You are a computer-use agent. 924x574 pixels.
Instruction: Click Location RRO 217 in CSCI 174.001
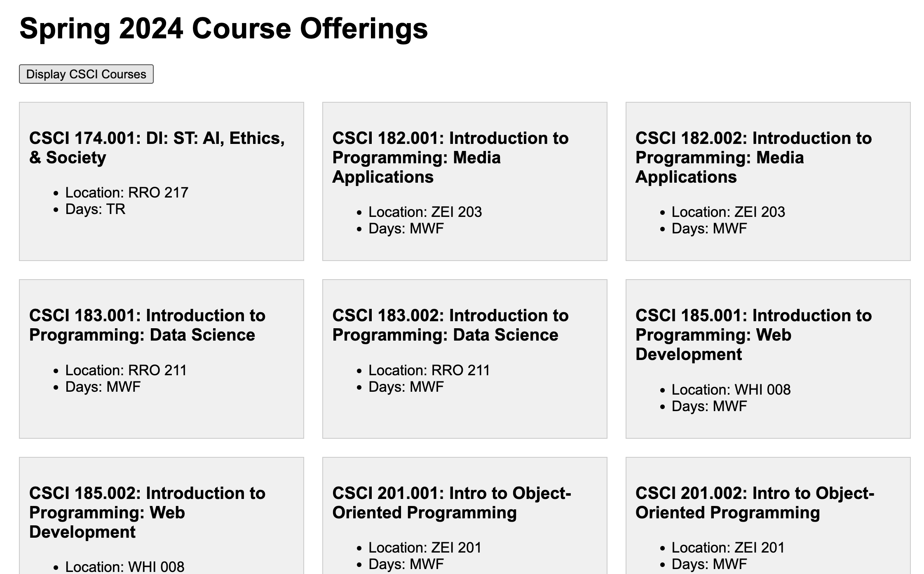click(127, 193)
